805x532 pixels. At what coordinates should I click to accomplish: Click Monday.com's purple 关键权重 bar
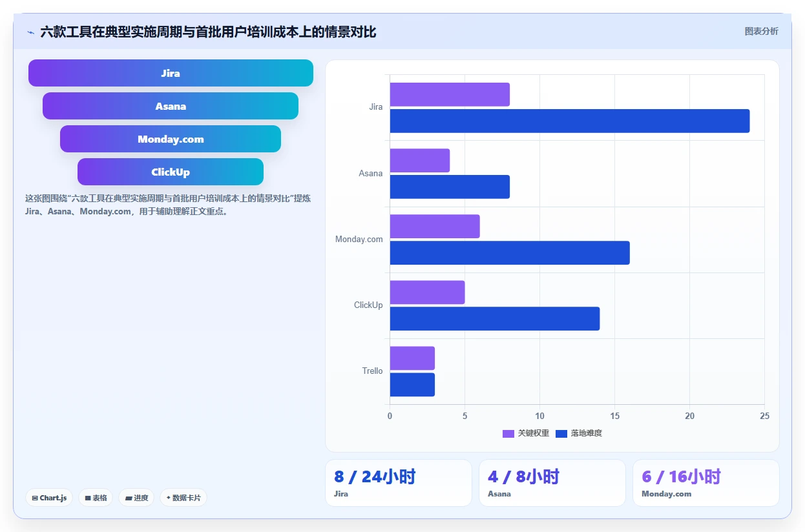435,226
